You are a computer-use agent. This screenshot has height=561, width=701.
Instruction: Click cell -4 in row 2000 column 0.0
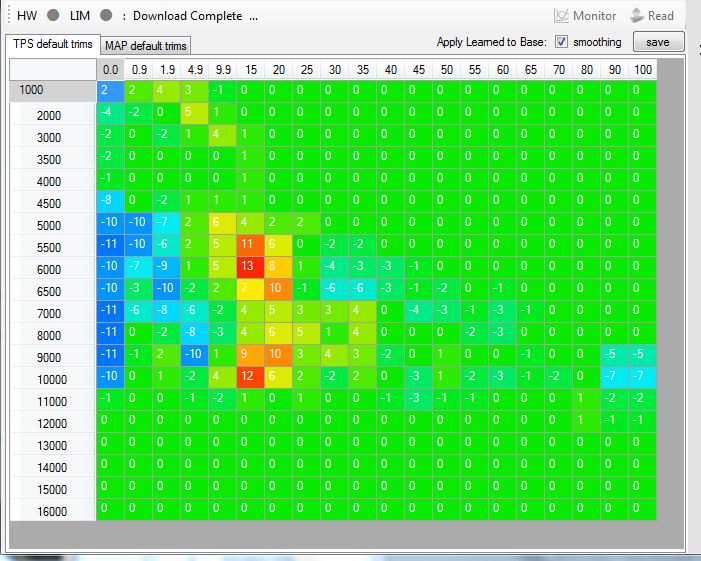[110, 113]
